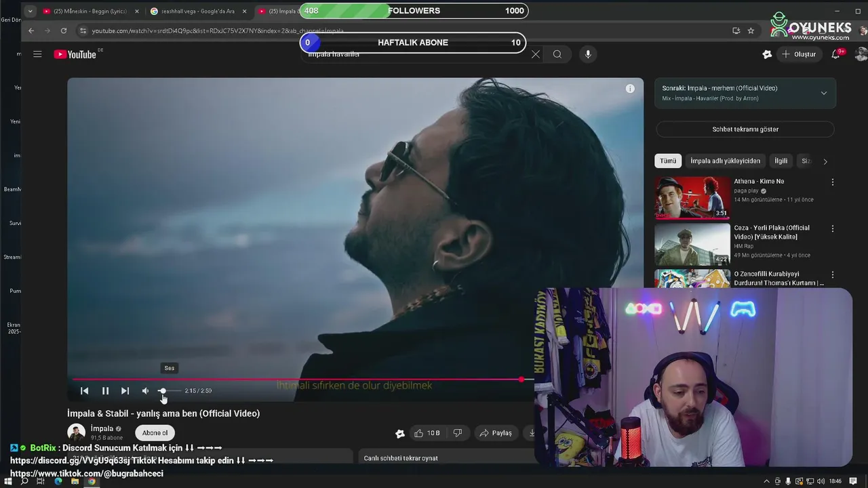Start voice search with the microphone
This screenshot has width=868, height=488.
588,54
